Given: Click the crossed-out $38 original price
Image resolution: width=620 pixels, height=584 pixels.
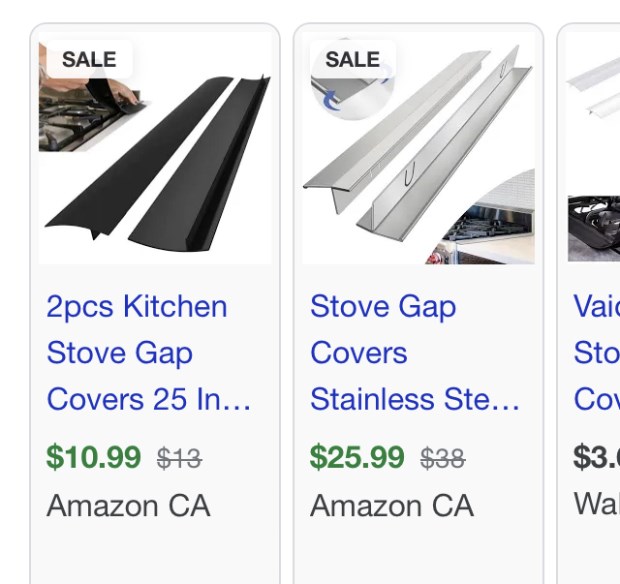Looking at the screenshot, I should [443, 459].
